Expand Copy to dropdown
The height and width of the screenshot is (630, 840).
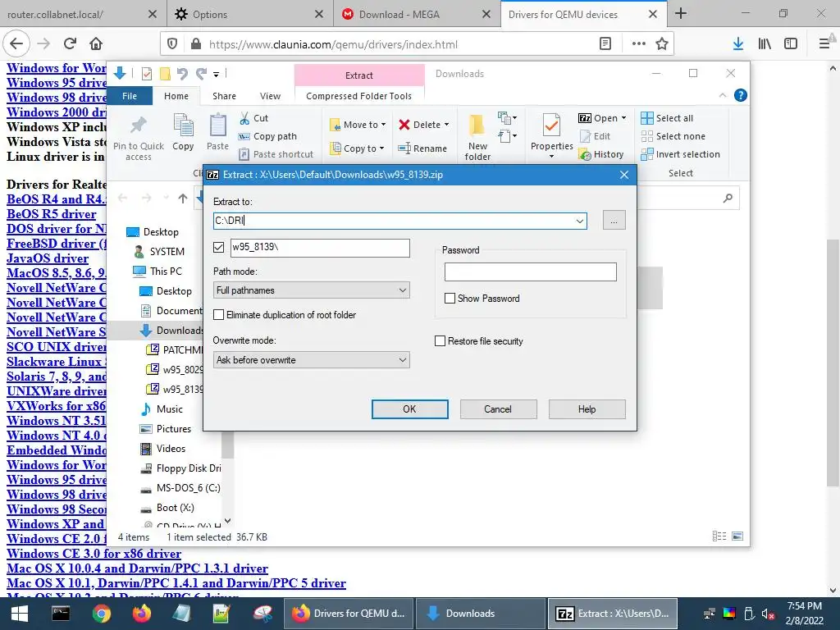[x=381, y=148]
